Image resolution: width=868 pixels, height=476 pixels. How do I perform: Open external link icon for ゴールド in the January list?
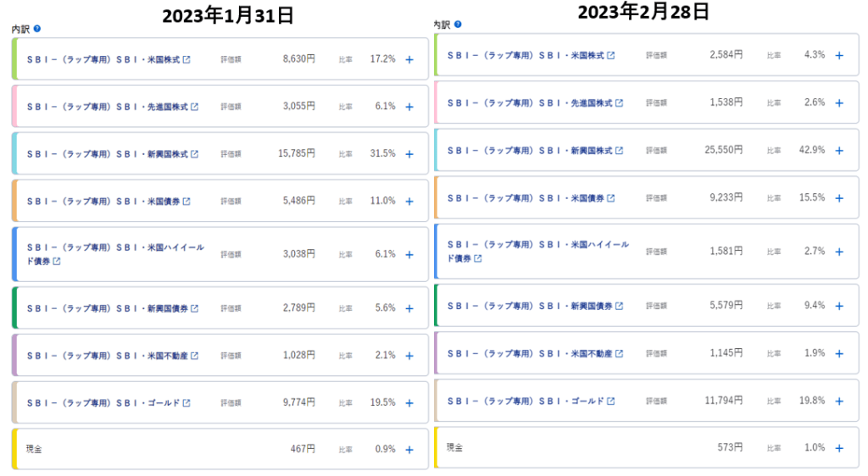186,403
